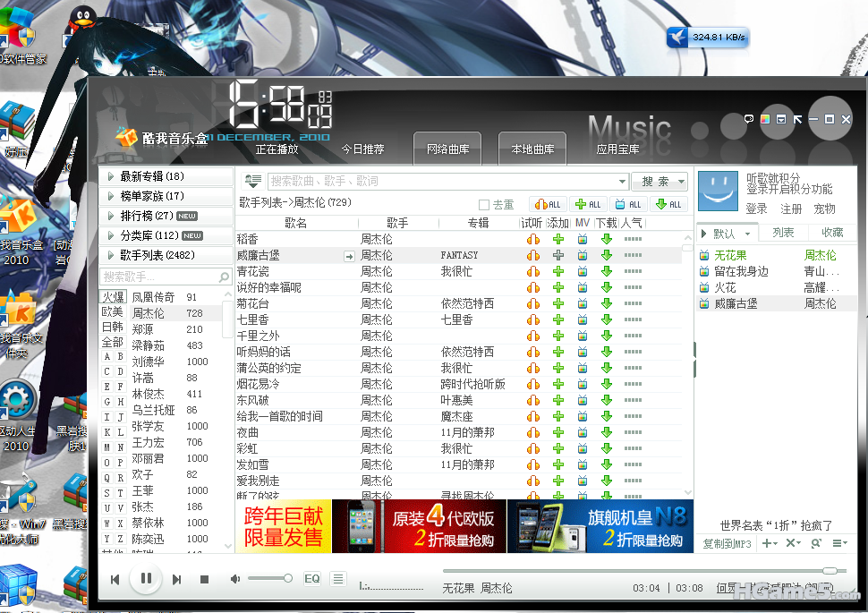
Task: Play 留在我身边 from the playlist
Action: click(x=777, y=271)
